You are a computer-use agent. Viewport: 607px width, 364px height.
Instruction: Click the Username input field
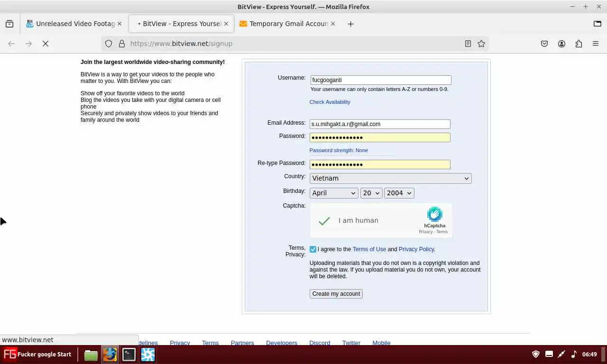point(381,80)
